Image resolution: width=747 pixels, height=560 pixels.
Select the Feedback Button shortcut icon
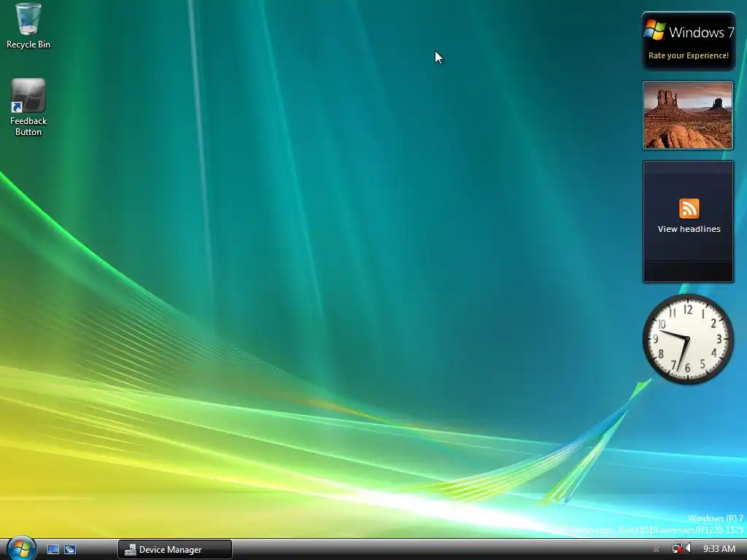tap(28, 107)
